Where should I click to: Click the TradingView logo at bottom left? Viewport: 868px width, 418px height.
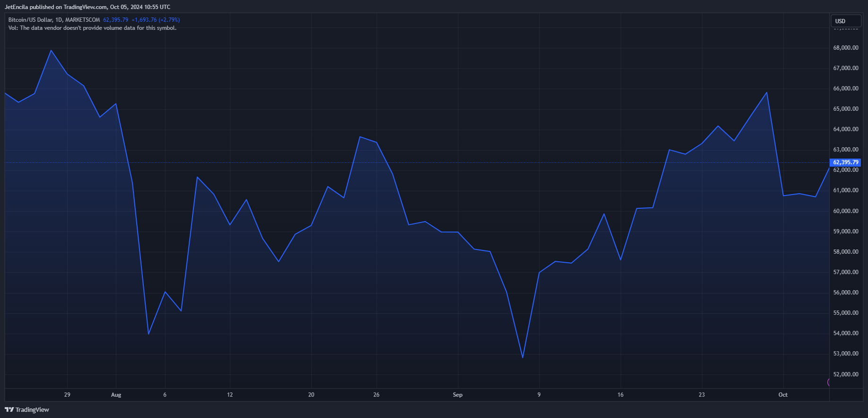click(27, 409)
